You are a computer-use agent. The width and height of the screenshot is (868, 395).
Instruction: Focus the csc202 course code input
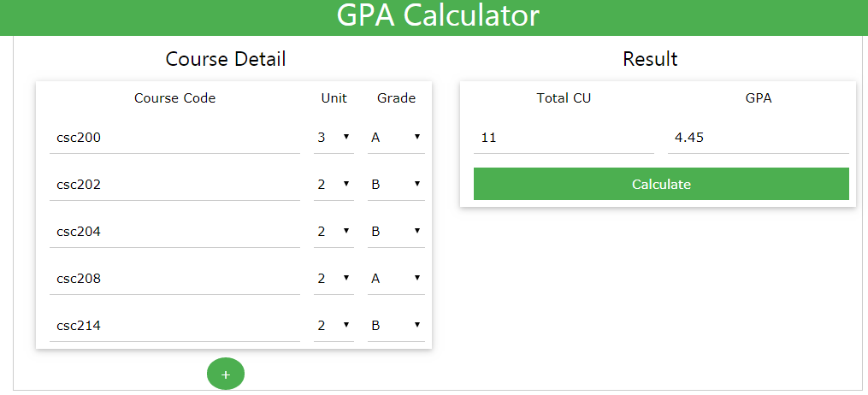click(x=174, y=184)
